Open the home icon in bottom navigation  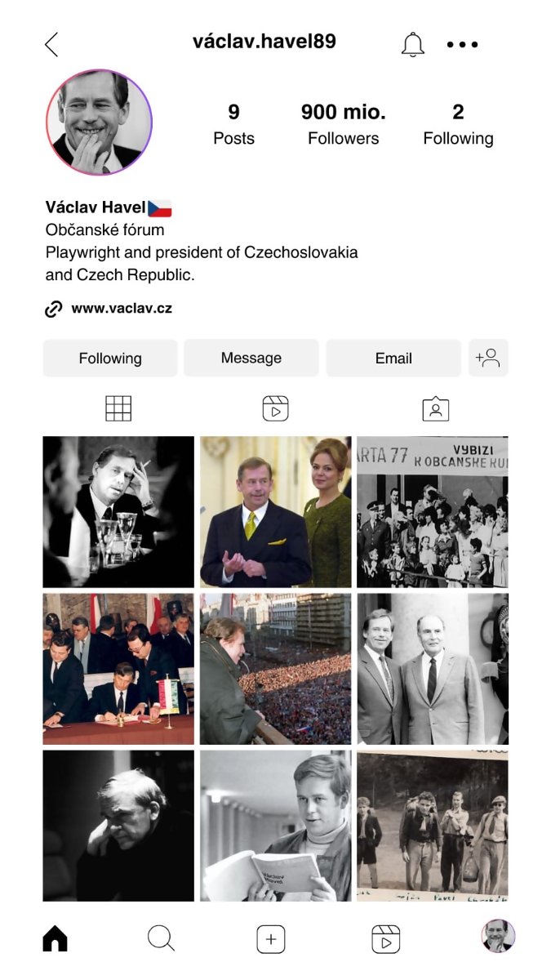(55, 939)
